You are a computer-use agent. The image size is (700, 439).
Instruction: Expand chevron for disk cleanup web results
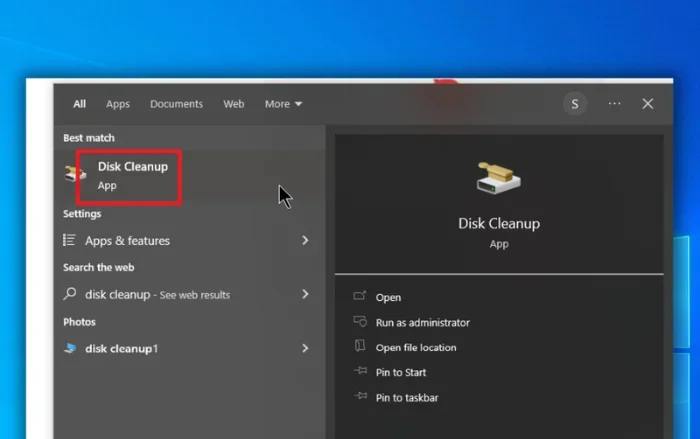coord(305,294)
